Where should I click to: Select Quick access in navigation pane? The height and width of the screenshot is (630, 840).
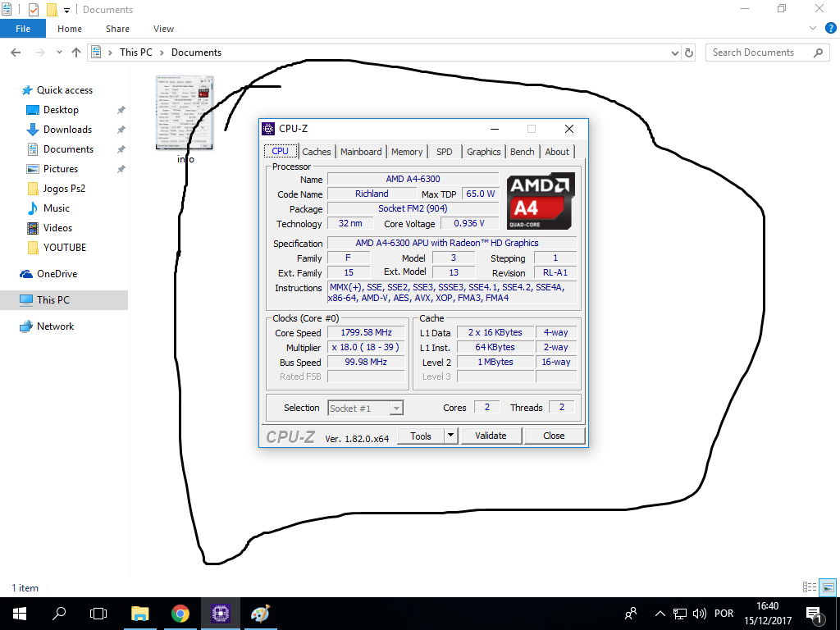click(x=64, y=90)
